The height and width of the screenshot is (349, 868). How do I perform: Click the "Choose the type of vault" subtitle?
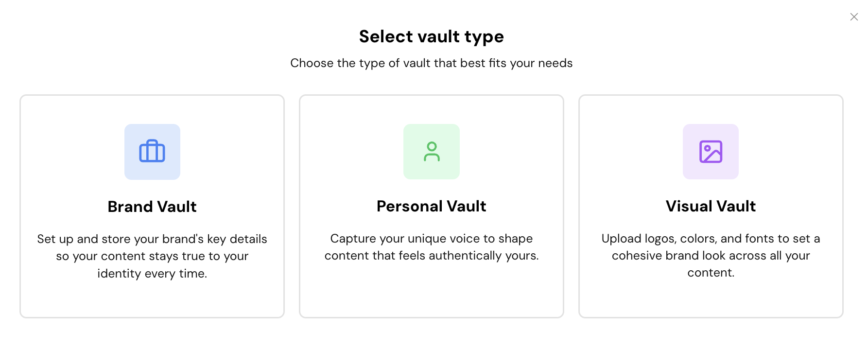[432, 63]
